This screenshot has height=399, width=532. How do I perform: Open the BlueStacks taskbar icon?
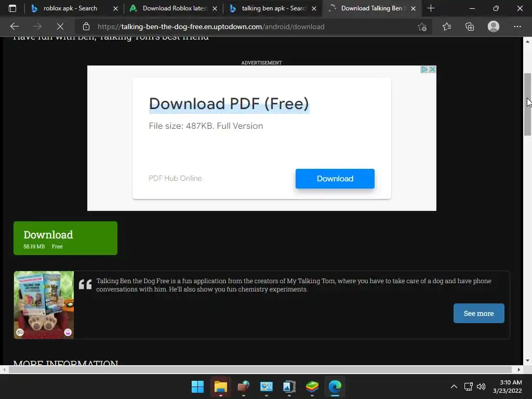click(x=312, y=387)
